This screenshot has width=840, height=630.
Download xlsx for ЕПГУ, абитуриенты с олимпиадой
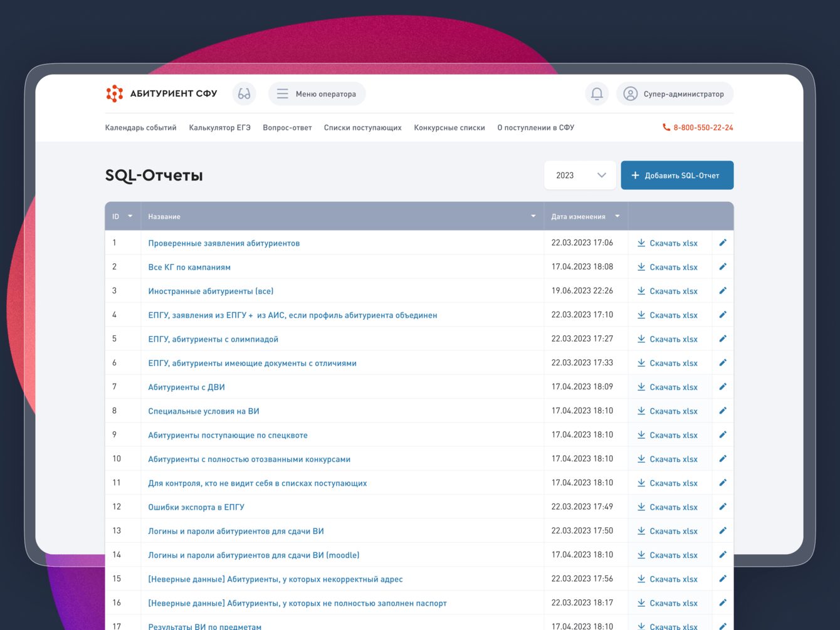(668, 339)
